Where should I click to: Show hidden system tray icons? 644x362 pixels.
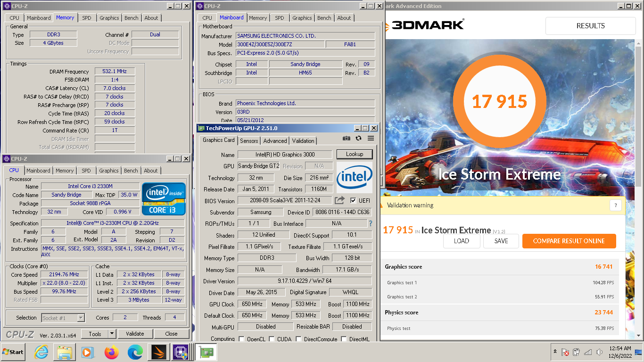click(555, 352)
